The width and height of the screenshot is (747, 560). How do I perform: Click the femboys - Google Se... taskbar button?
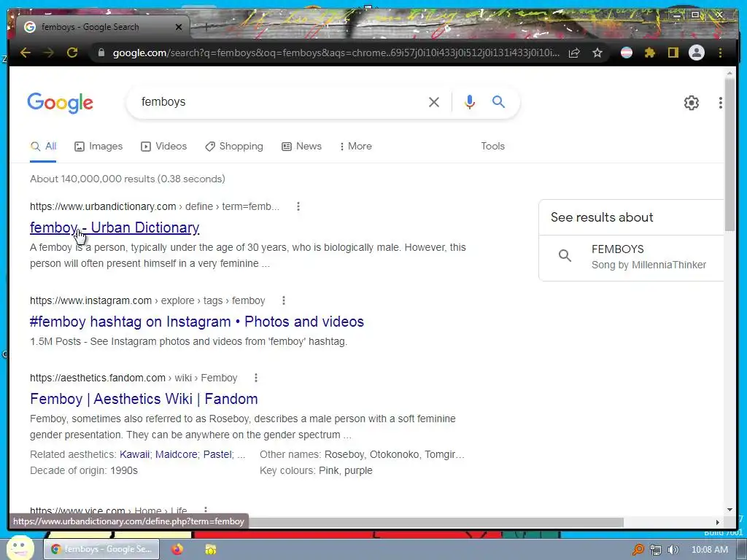point(101,549)
